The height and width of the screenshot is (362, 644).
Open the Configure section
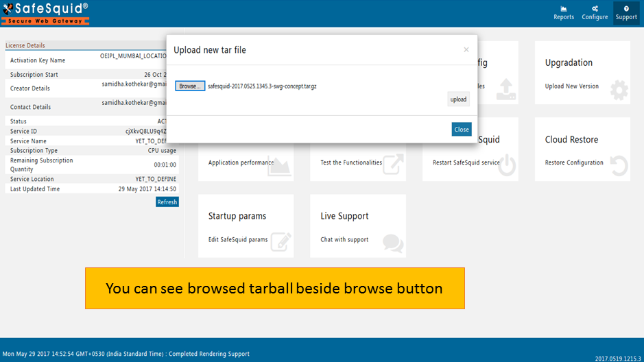tap(595, 13)
